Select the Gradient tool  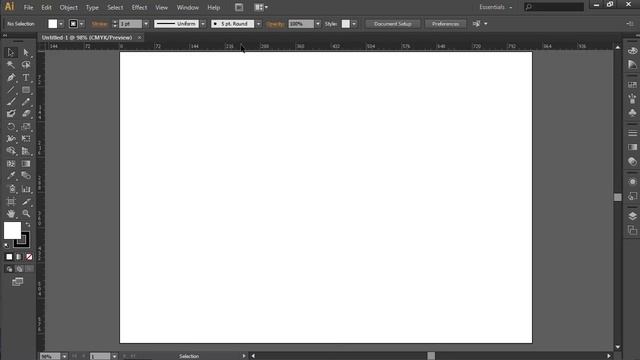(x=26, y=164)
